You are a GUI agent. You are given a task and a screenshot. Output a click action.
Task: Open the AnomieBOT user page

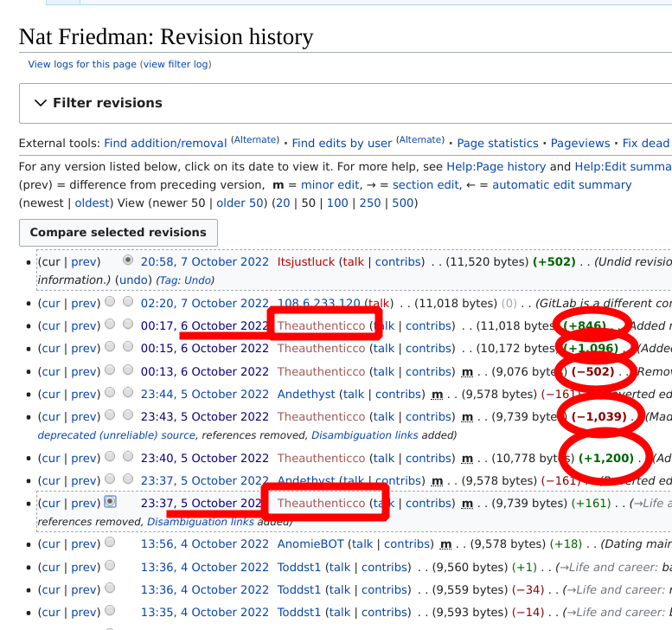(310, 544)
